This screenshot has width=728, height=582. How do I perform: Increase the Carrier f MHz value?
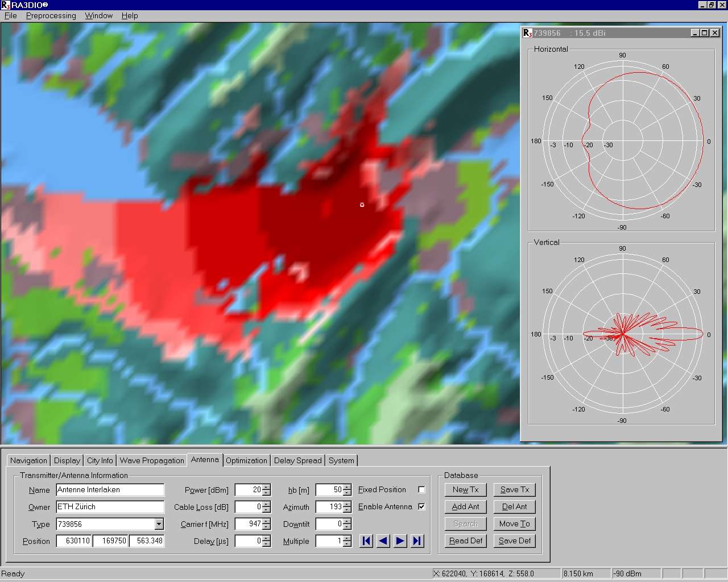pos(267,521)
